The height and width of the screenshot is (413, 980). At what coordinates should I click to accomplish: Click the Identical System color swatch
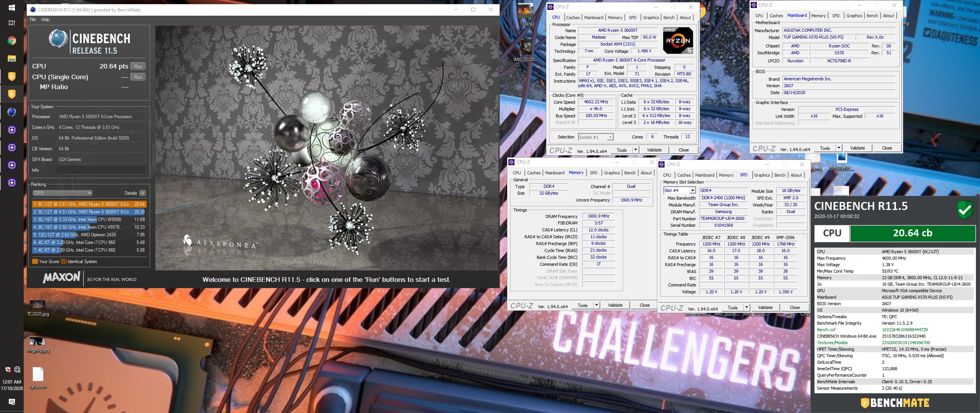click(64, 262)
